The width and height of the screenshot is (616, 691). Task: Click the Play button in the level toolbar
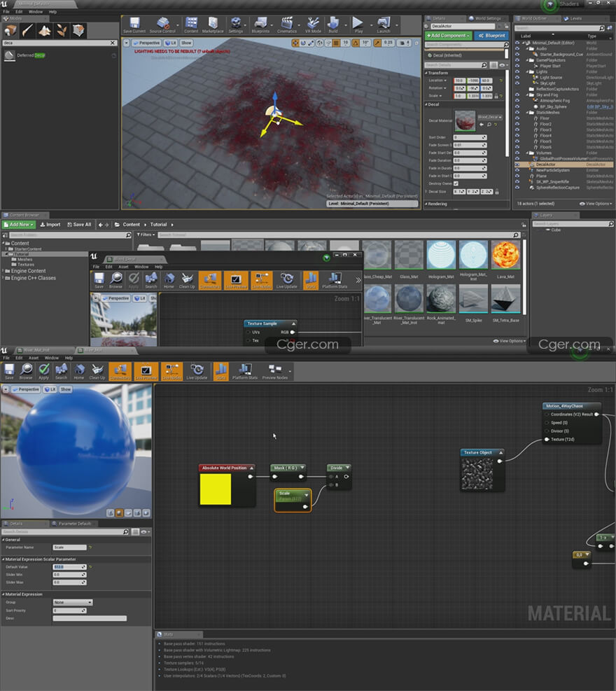[358, 25]
